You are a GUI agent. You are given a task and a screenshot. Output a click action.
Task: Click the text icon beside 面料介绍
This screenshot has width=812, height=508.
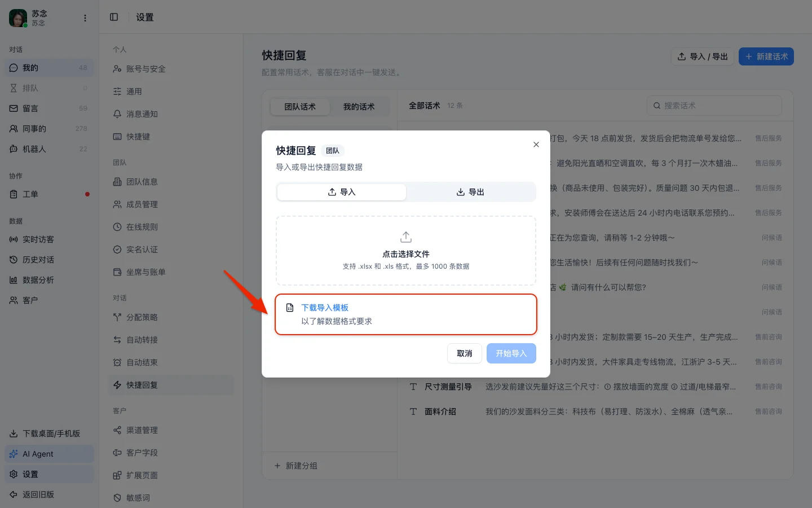pyautogui.click(x=413, y=411)
